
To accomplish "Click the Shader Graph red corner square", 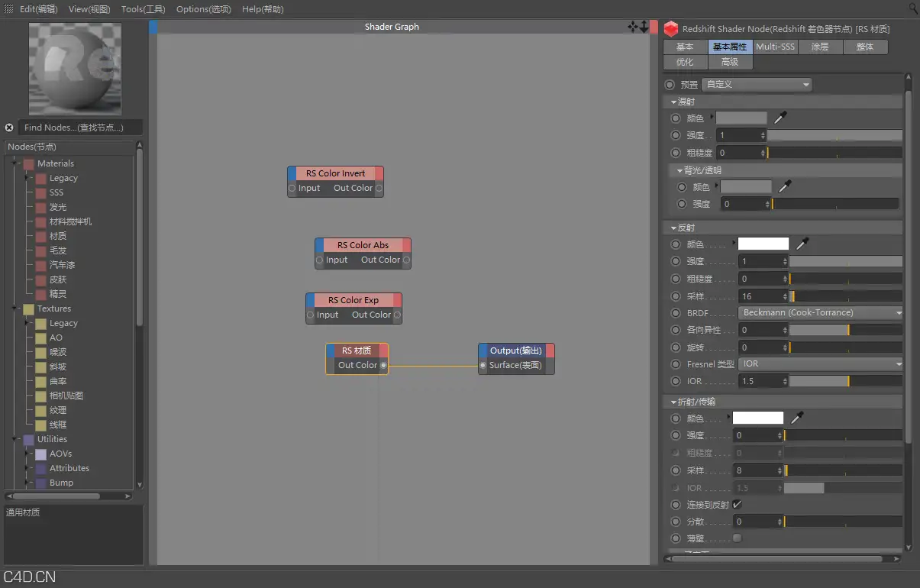I will [654, 27].
